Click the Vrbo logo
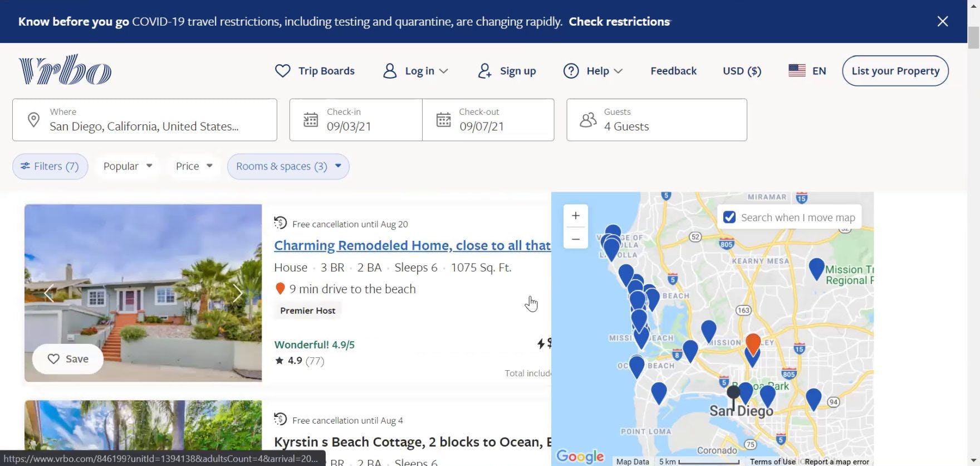 click(65, 70)
